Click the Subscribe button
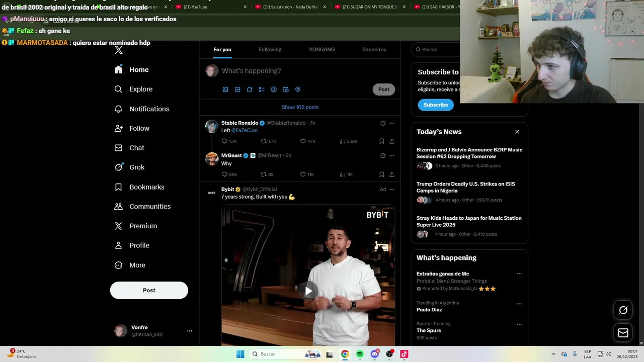Viewport: 644px width, 362px height. tap(436, 105)
